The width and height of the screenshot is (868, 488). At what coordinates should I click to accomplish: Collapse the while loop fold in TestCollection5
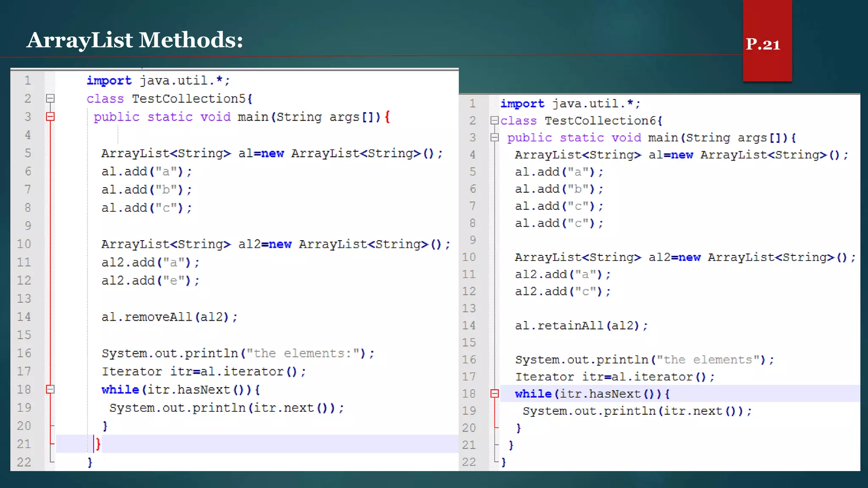pyautogui.click(x=50, y=389)
